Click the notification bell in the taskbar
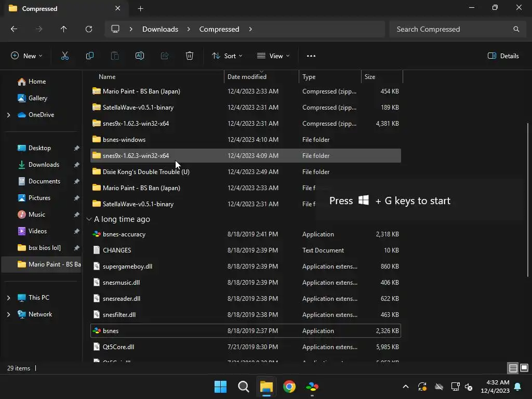 click(518, 387)
